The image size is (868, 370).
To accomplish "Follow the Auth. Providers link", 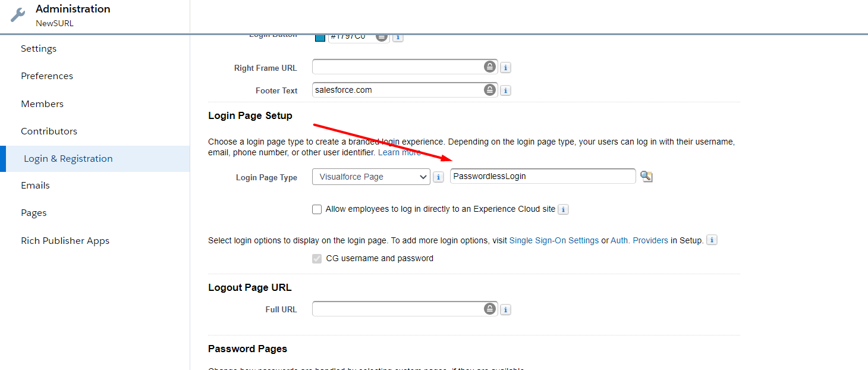I will click(639, 240).
